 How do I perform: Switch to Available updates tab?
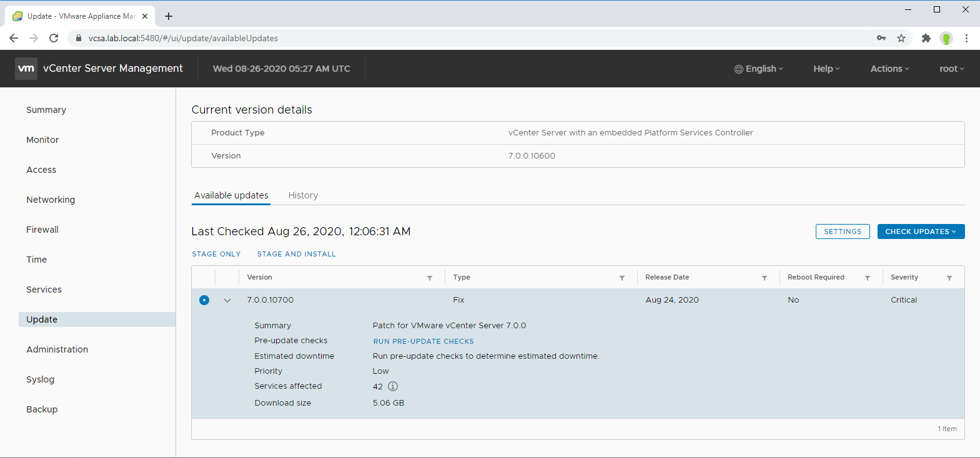231,195
